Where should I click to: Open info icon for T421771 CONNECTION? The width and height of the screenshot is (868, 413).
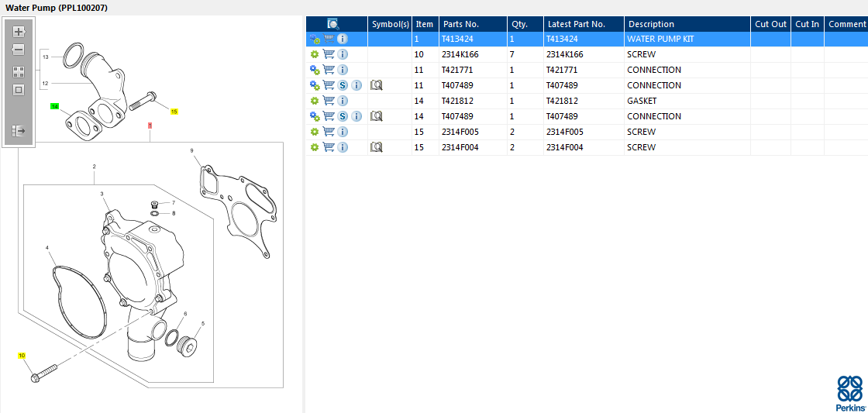coord(343,70)
